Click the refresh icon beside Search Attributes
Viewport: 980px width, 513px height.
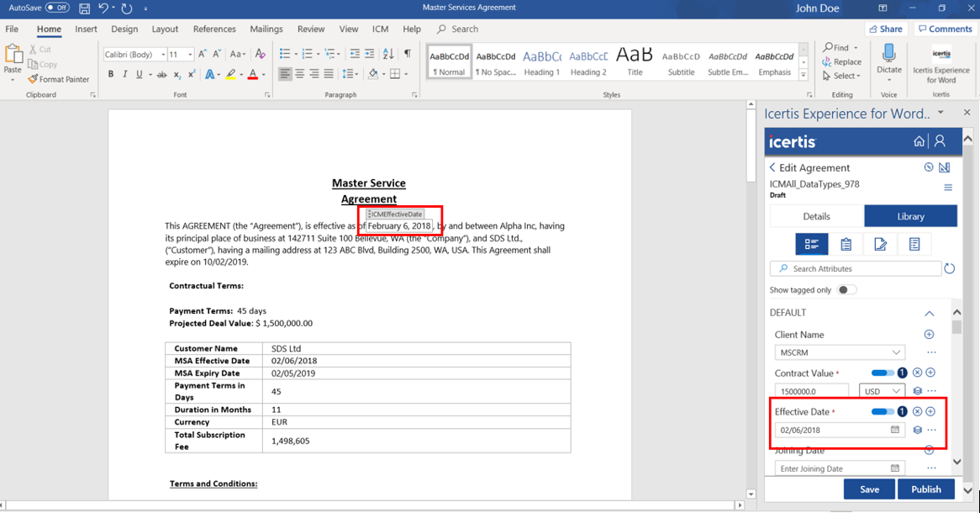coord(950,268)
